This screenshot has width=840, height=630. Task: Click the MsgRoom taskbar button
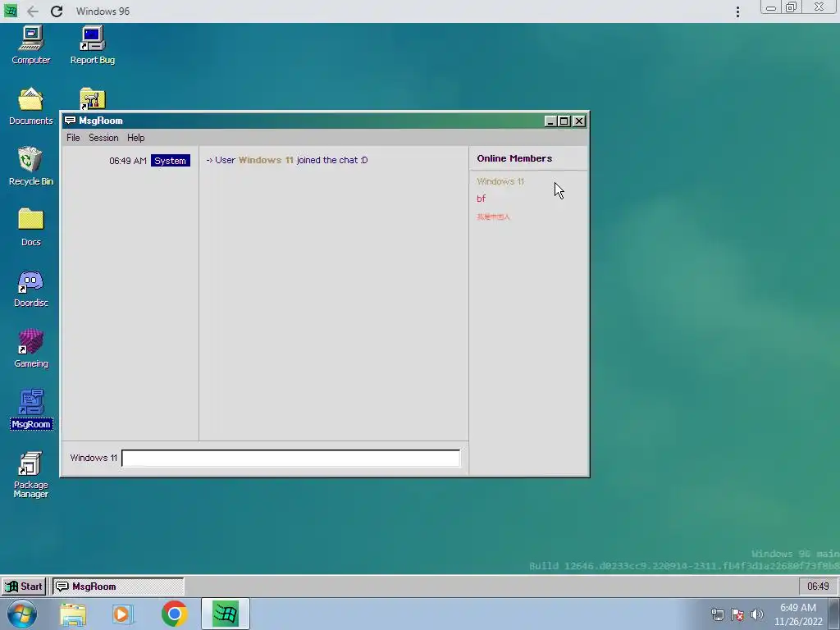(118, 587)
